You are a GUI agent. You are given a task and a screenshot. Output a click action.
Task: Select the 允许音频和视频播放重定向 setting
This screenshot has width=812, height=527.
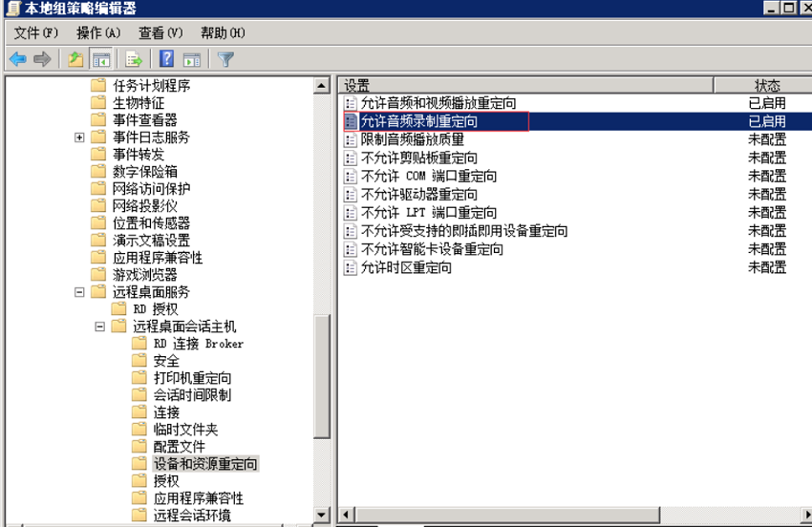coord(438,103)
